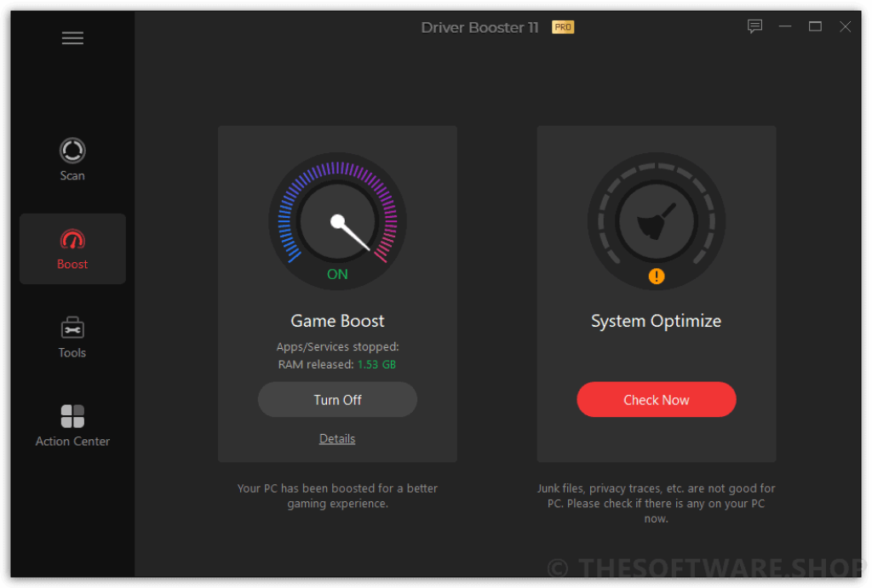The height and width of the screenshot is (588, 872).
Task: Minimize the Driver Booster window
Action: pos(784,26)
